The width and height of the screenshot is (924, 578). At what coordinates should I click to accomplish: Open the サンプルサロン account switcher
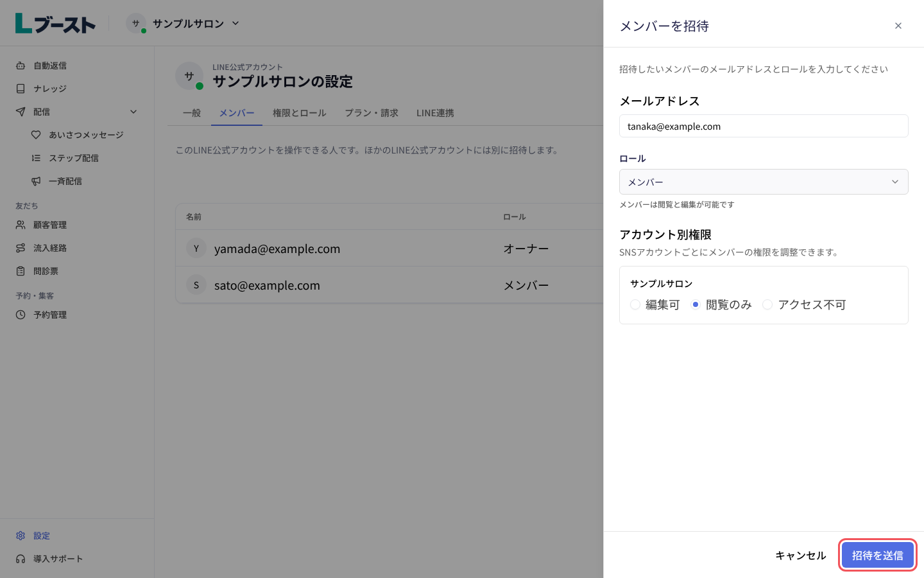tap(183, 23)
